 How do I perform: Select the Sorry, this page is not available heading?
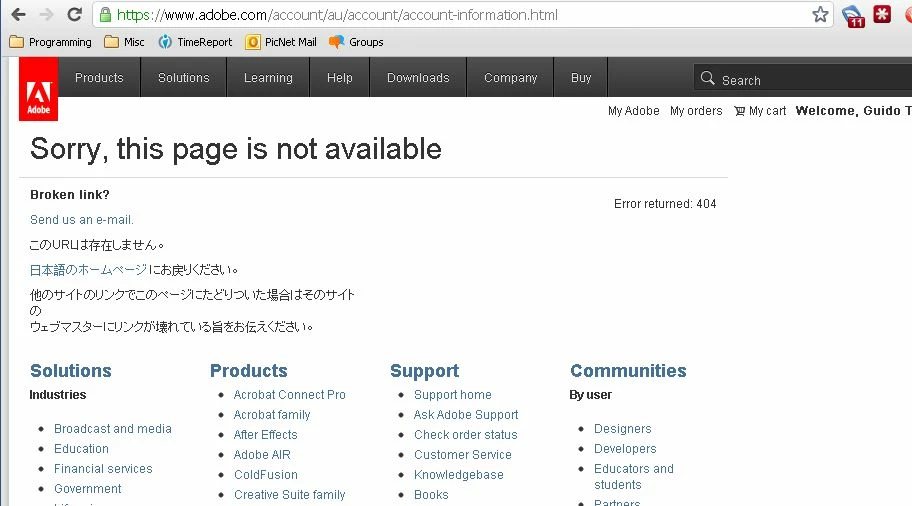[x=236, y=149]
